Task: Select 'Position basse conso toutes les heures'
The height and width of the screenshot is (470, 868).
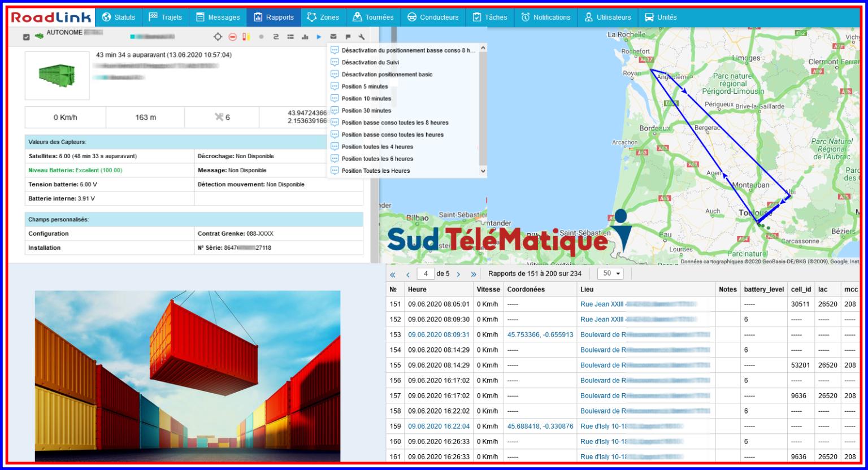Action: (403, 134)
